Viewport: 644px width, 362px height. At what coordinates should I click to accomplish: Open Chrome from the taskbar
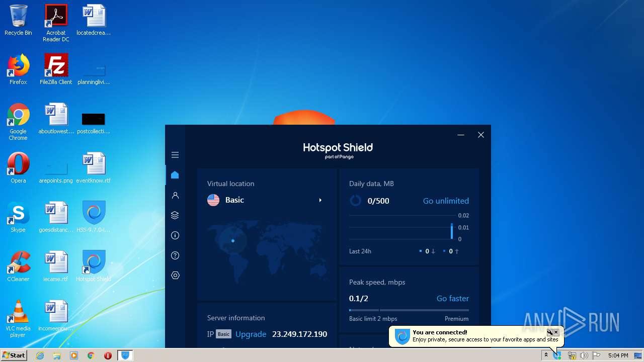pyautogui.click(x=91, y=355)
